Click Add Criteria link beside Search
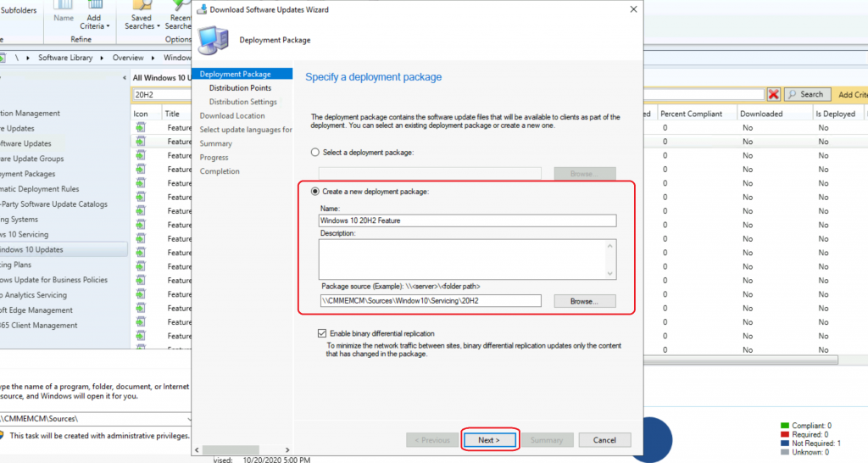This screenshot has width=868, height=463. 853,95
